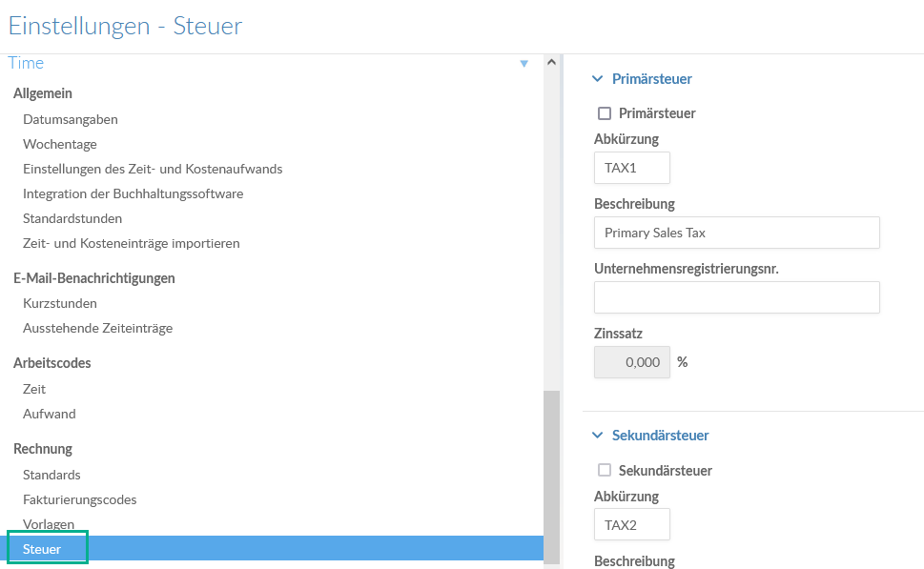Collapse the Time section triangle
Screen dimensions: 924x569
pyautogui.click(x=524, y=64)
